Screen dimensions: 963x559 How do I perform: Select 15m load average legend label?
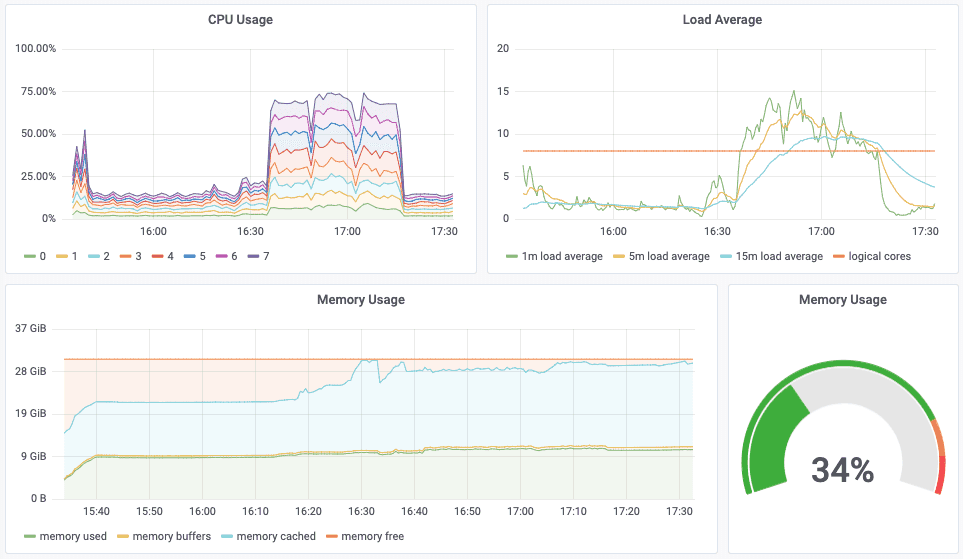coord(779,256)
